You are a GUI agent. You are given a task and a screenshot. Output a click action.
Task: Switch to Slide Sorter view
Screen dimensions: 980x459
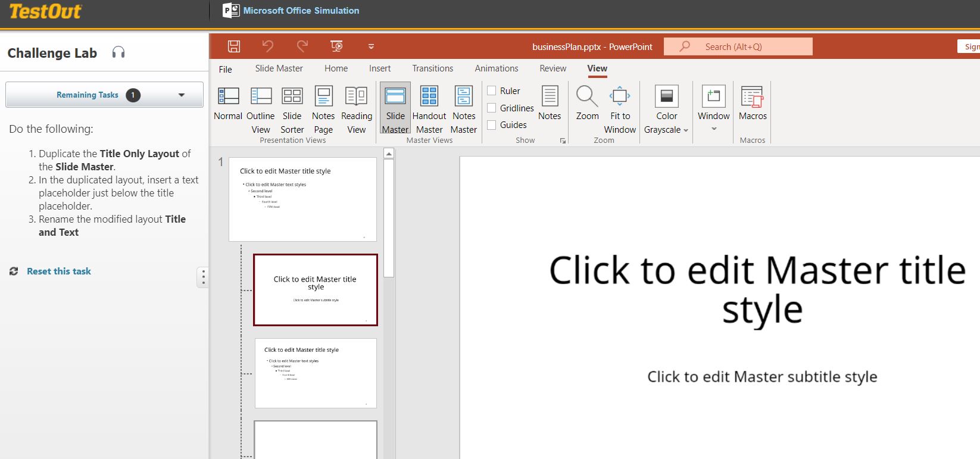click(x=292, y=109)
